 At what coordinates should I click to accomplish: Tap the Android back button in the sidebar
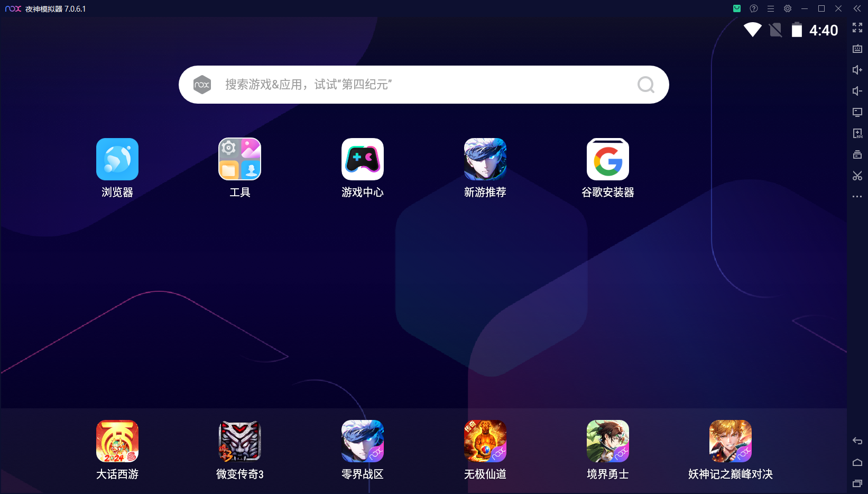point(857,441)
